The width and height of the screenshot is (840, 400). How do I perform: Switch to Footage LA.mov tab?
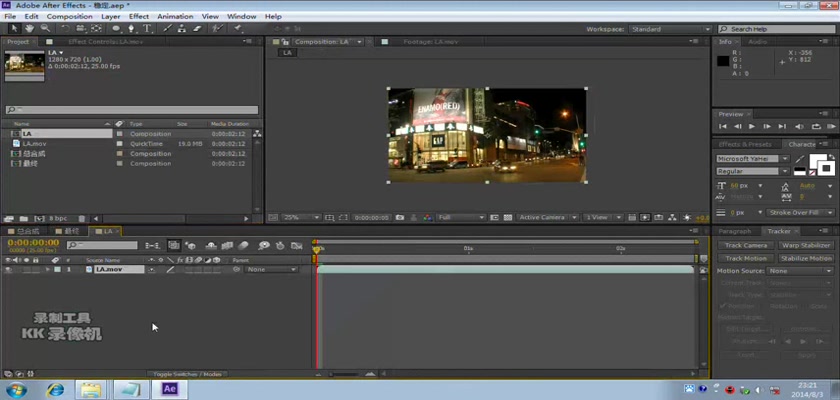(430, 42)
